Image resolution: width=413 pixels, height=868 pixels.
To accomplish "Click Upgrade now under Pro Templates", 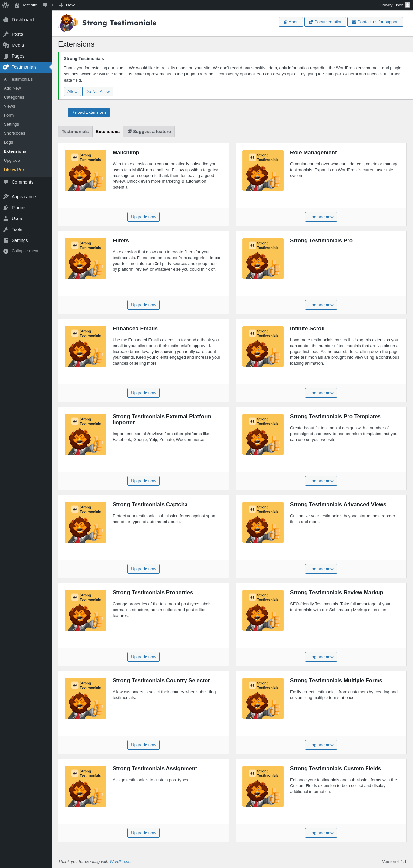I will pos(321,481).
